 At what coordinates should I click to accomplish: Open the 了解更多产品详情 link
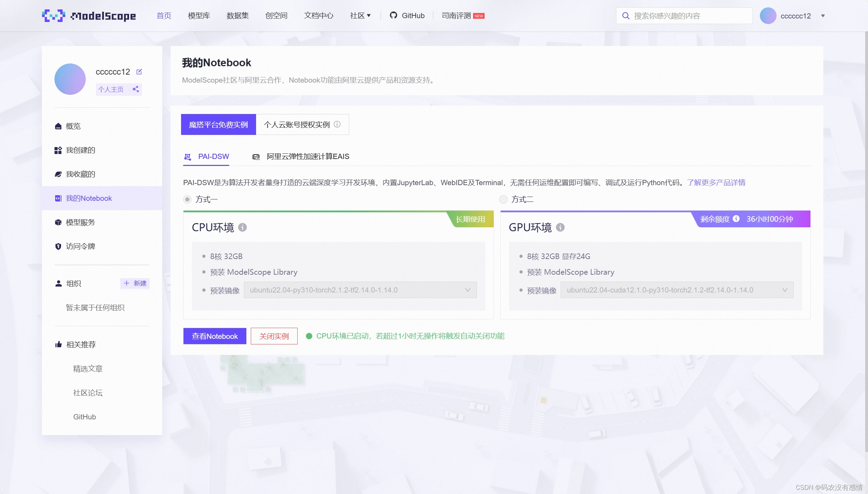point(716,183)
